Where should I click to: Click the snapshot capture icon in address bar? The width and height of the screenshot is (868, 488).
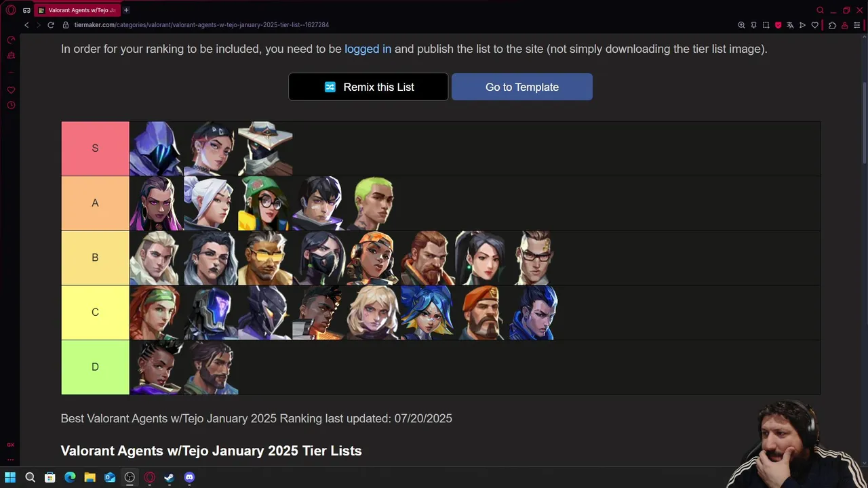pos(766,25)
